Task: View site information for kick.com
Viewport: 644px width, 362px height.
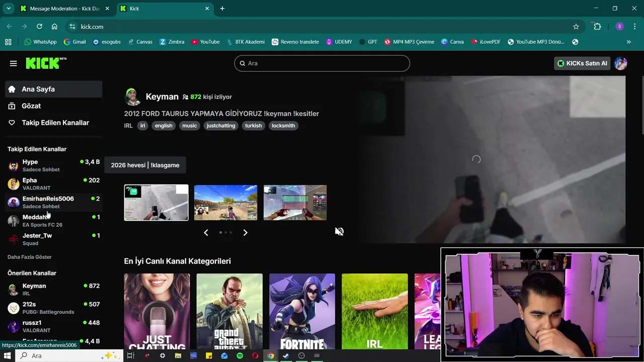Action: pos(72,27)
